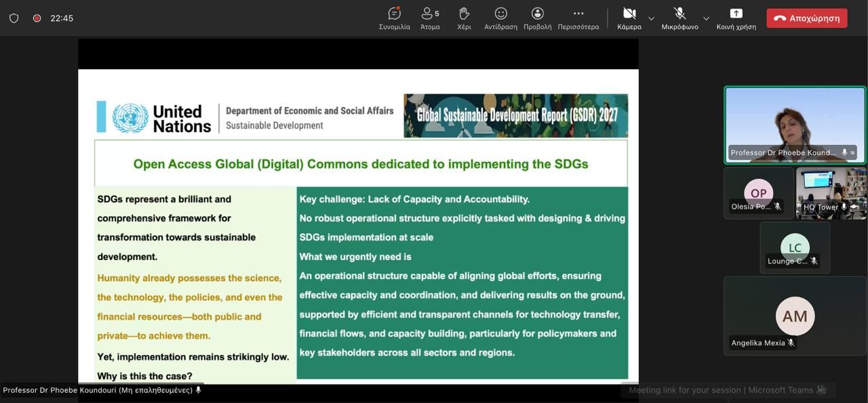Expand the camera options dropdown arrow
The height and width of the screenshot is (403, 868).
click(652, 18)
